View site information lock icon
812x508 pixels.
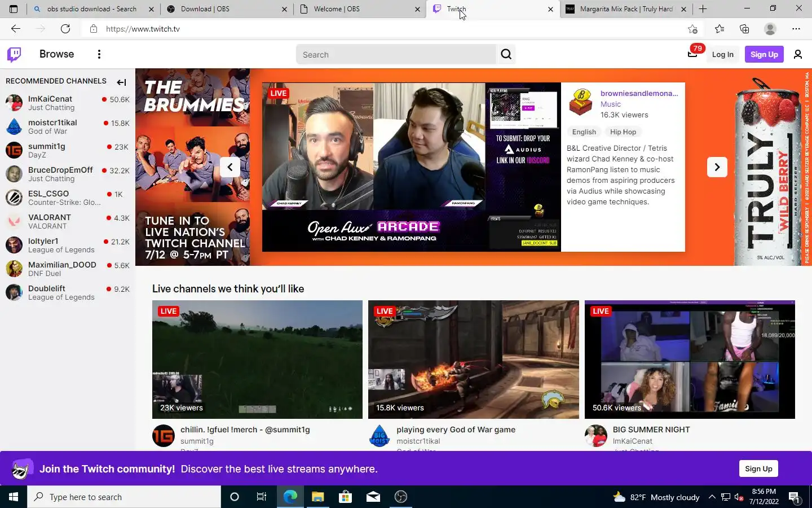pyautogui.click(x=94, y=29)
